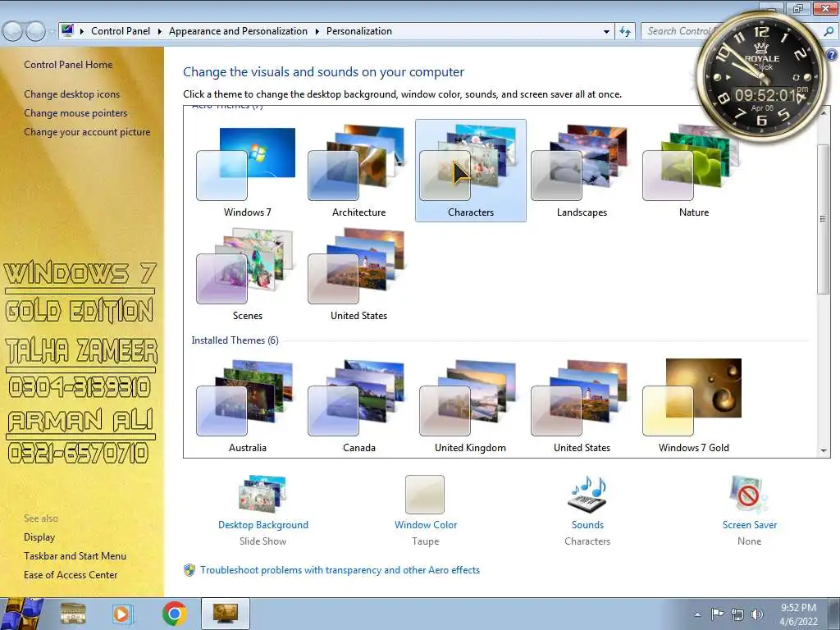Click the troubleshoot shield icon
The image size is (840, 630).
click(x=189, y=570)
